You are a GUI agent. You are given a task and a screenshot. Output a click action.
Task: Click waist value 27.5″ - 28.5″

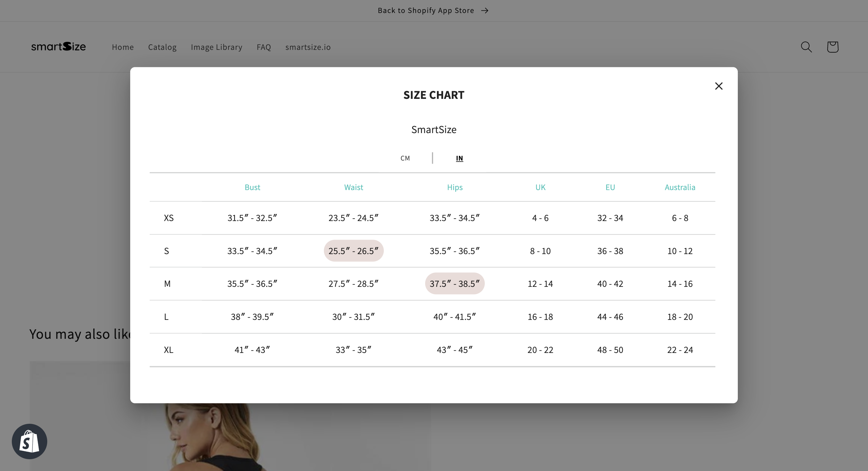(353, 284)
